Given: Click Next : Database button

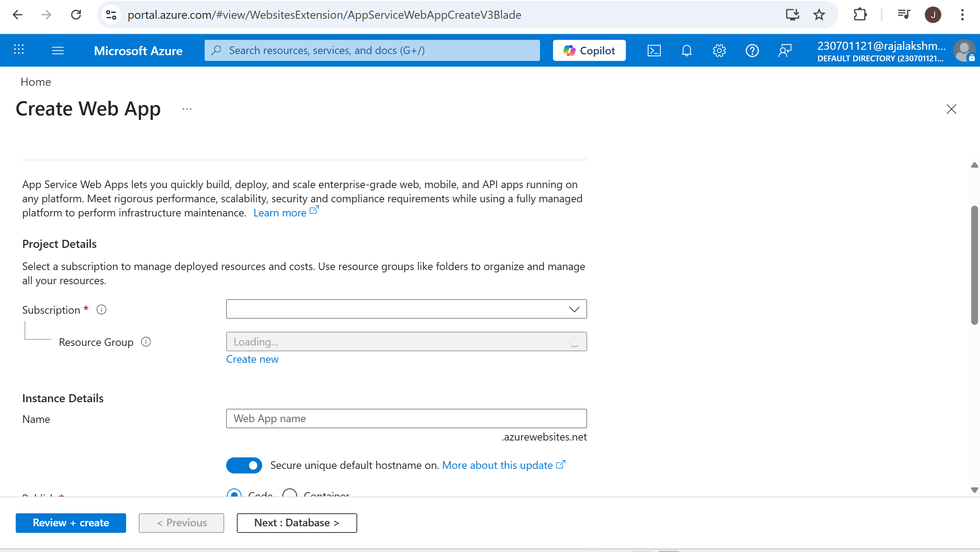Looking at the screenshot, I should [x=297, y=523].
